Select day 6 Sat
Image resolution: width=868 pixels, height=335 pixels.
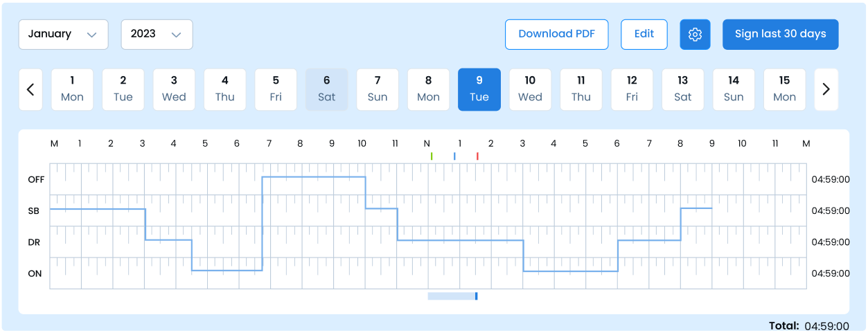pos(326,89)
